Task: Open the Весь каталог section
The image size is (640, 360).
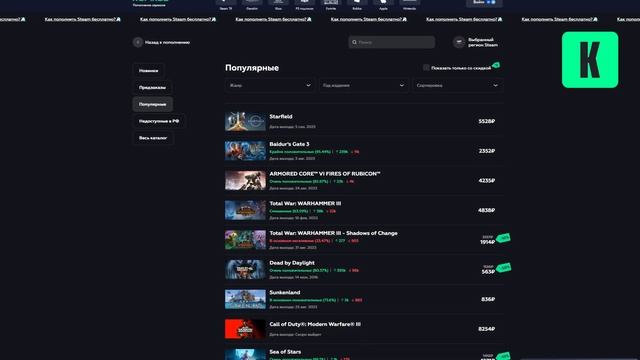Action: pyautogui.click(x=153, y=138)
